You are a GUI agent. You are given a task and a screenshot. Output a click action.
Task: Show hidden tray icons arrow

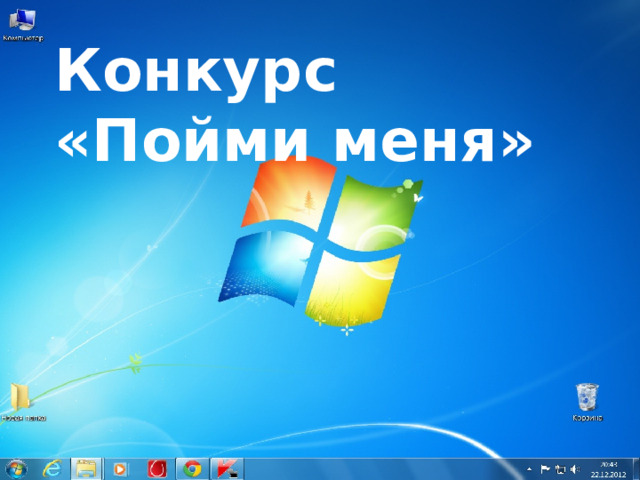[529, 469]
